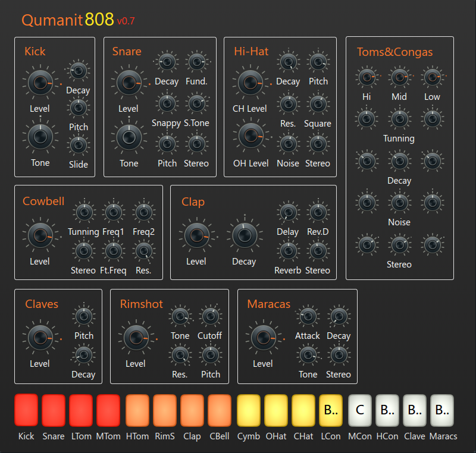Tap the LCon pad

(x=331, y=410)
